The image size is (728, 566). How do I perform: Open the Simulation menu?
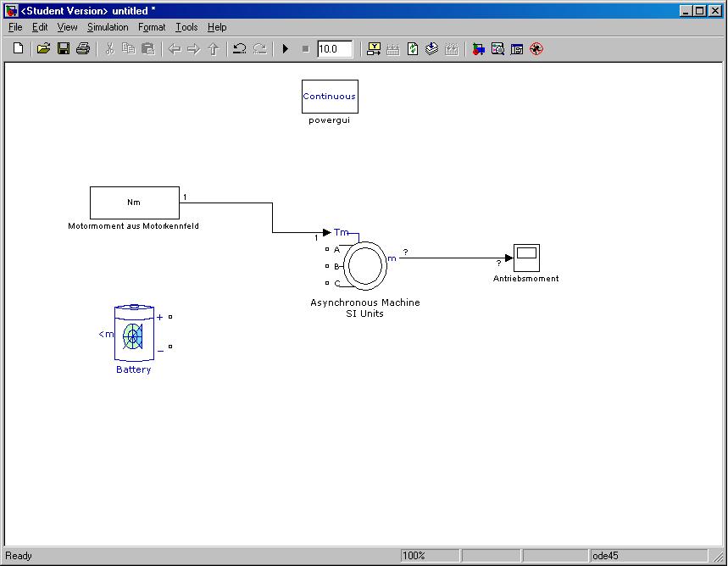(x=108, y=27)
